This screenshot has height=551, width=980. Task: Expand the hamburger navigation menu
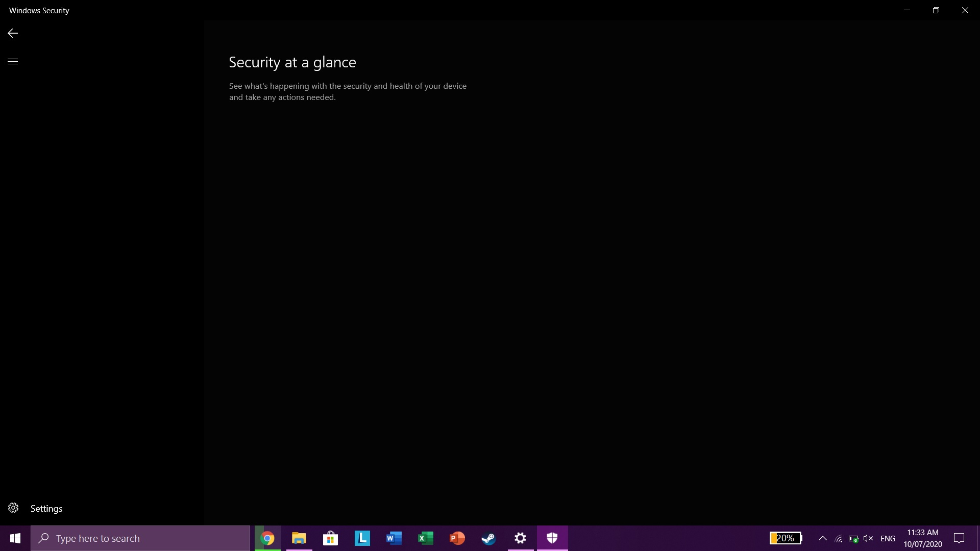(13, 62)
